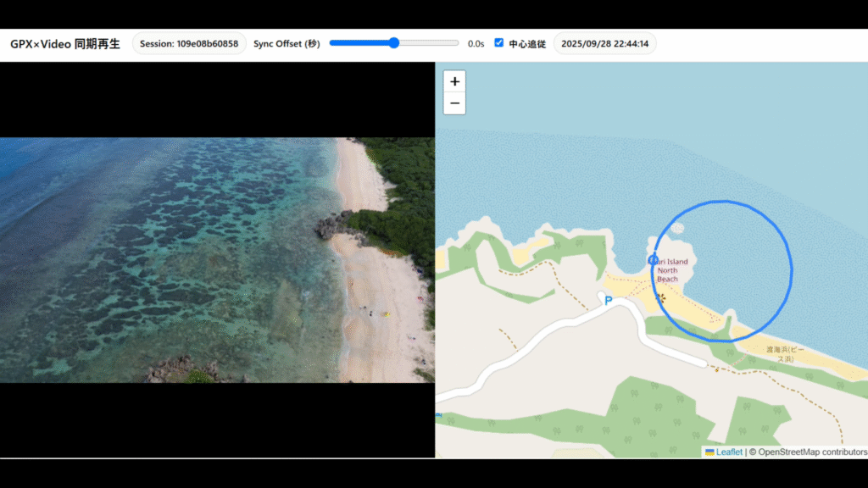This screenshot has height=488, width=868.
Task: Click the aerial beach video to play
Action: point(217,259)
